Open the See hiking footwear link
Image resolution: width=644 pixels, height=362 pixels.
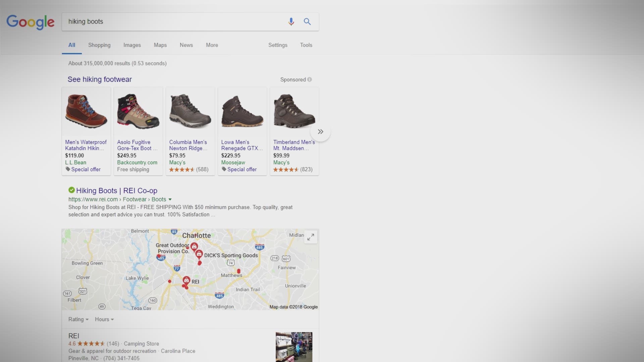point(100,79)
